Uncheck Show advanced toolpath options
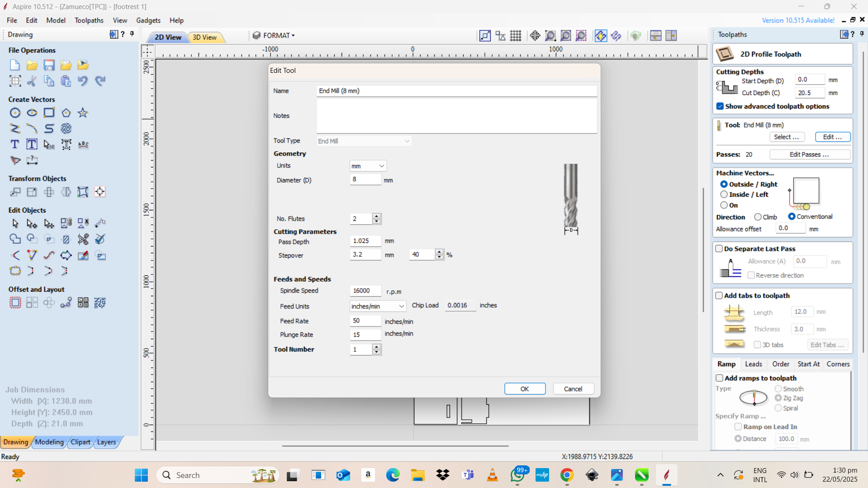Viewport: 868px width, 488px height. click(x=720, y=106)
